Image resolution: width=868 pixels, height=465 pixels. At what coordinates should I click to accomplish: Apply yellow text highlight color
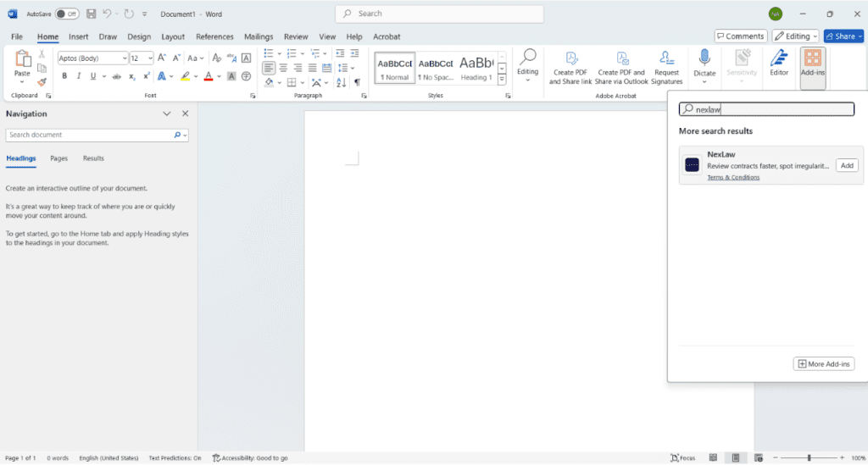(x=185, y=76)
